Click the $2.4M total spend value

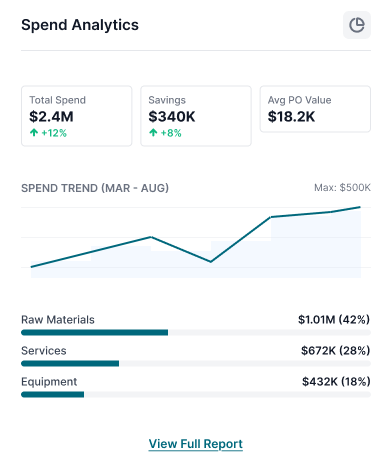point(51,117)
